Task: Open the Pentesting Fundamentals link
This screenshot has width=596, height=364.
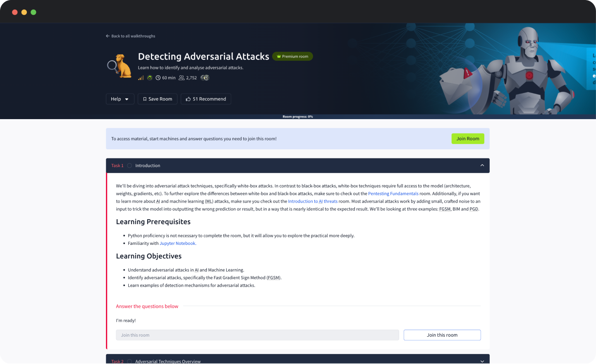Action: pyautogui.click(x=393, y=194)
